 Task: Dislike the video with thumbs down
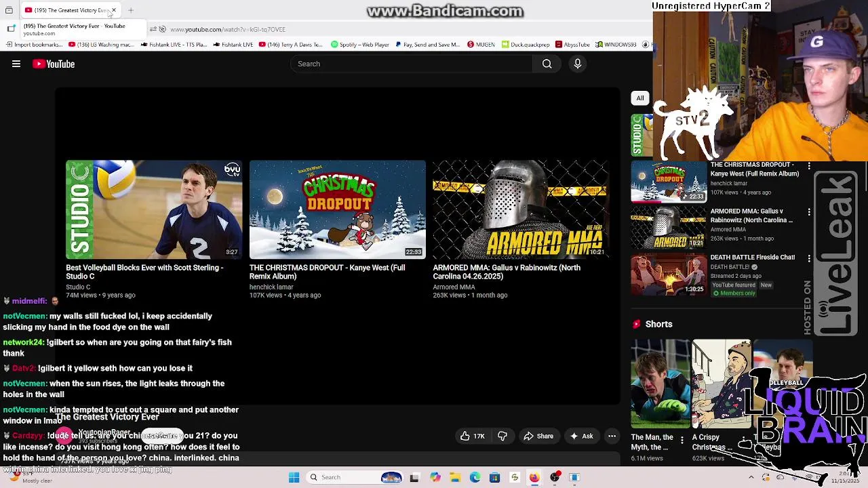tap(502, 436)
